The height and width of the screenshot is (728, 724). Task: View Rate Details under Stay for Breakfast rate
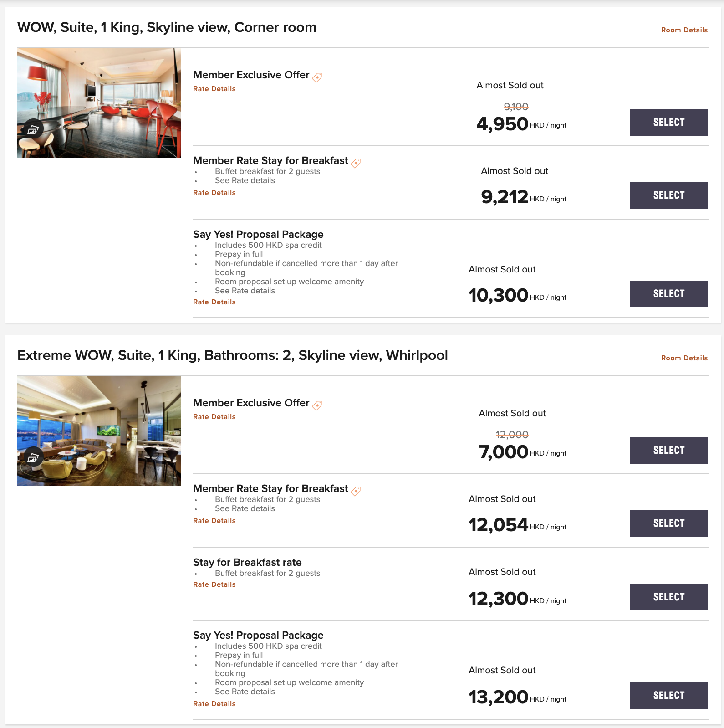pyautogui.click(x=214, y=584)
